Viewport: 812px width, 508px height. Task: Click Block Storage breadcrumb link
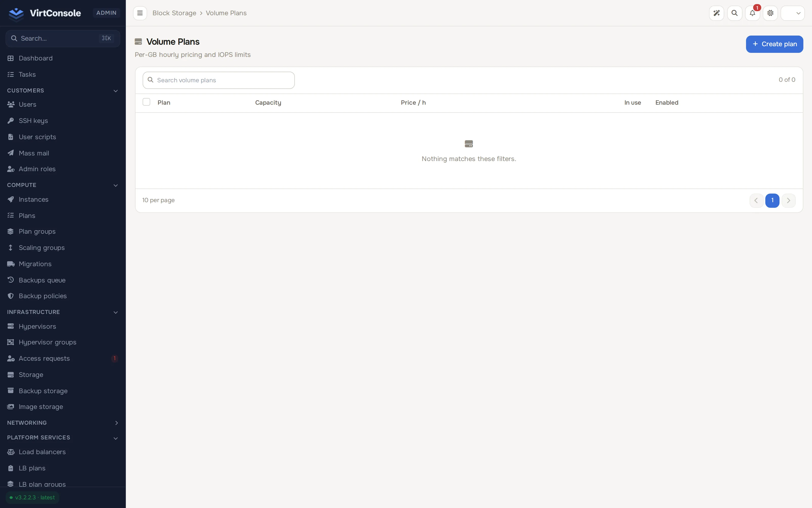point(174,13)
